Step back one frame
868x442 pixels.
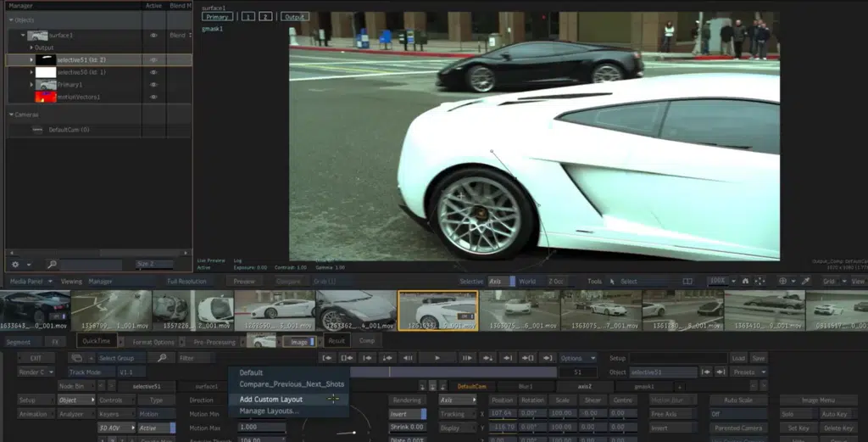(408, 358)
